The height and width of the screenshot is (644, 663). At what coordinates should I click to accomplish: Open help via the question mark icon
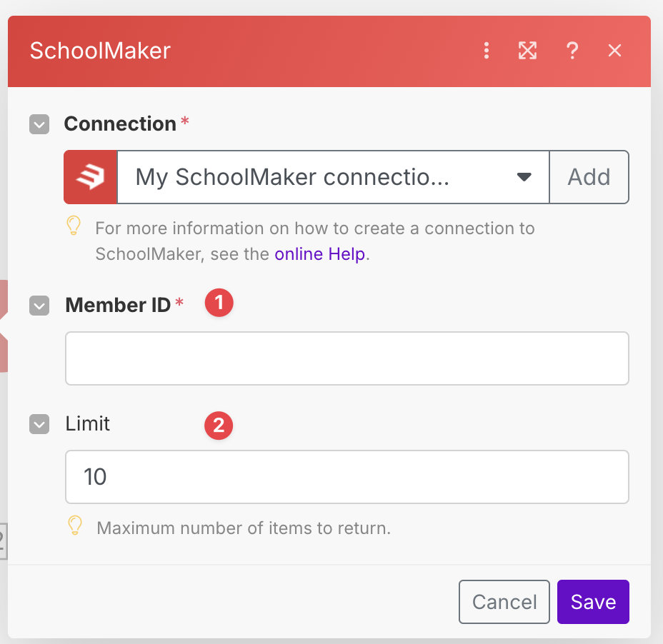coord(572,51)
